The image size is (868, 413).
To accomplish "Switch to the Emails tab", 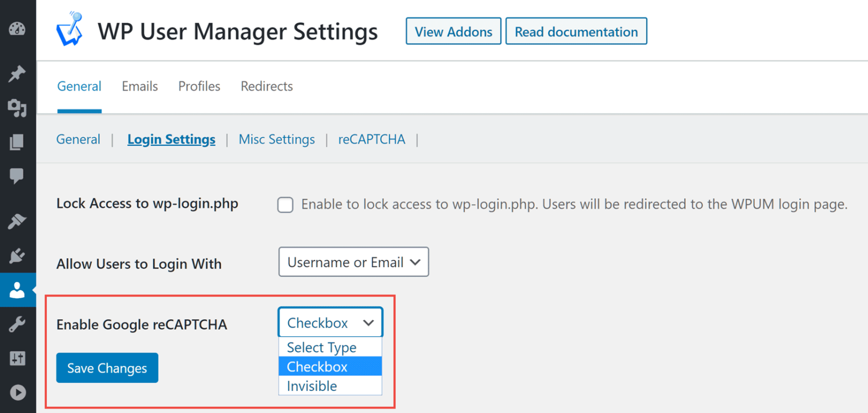I will (140, 86).
